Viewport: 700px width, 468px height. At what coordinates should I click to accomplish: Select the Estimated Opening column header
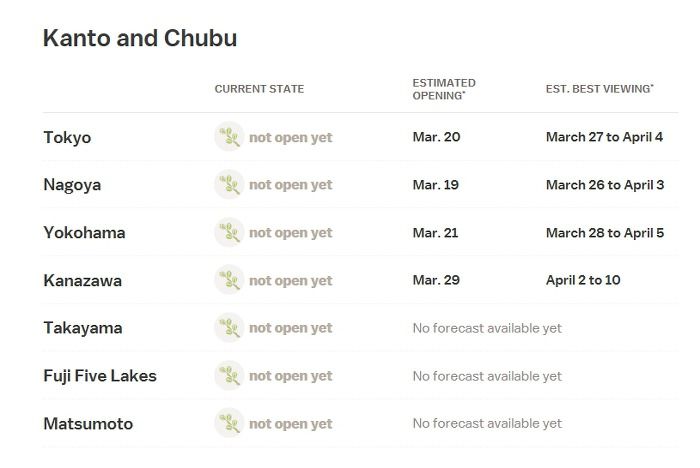[x=444, y=89]
